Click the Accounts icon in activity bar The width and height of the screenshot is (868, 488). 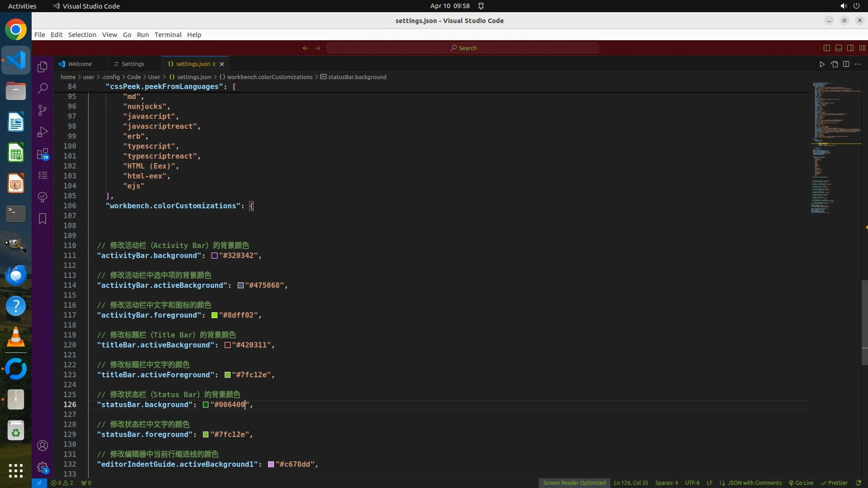coord(42,446)
